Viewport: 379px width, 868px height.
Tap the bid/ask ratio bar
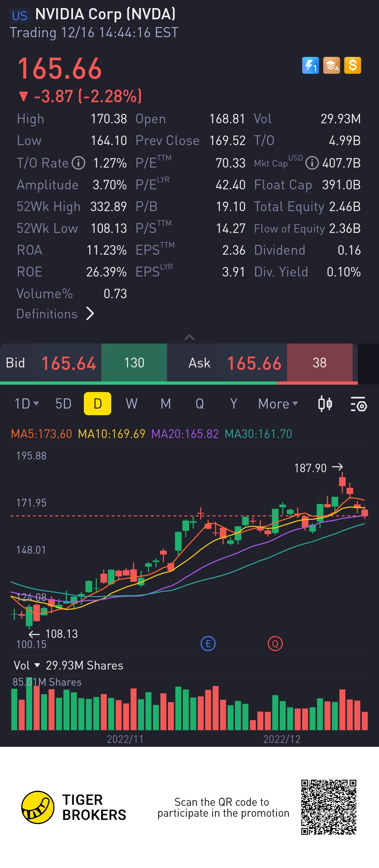pos(179,383)
